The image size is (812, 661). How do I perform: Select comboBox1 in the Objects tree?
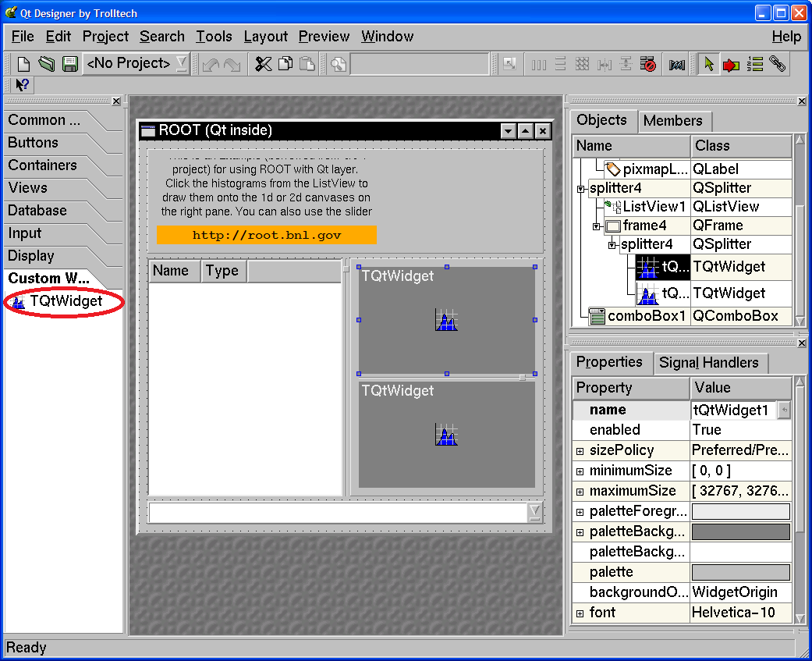[647, 316]
